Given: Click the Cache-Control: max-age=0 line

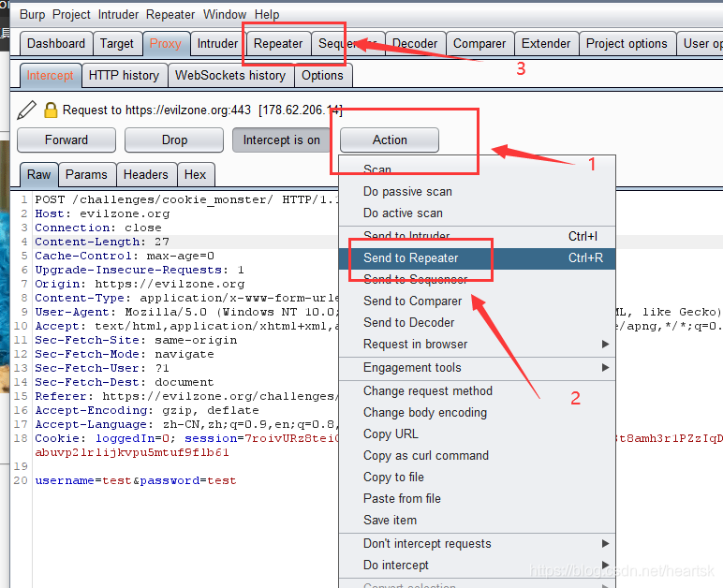Looking at the screenshot, I should click(125, 257).
